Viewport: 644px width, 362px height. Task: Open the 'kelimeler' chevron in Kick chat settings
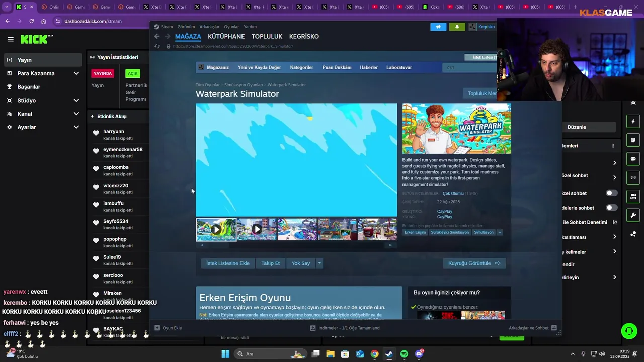pos(614,252)
